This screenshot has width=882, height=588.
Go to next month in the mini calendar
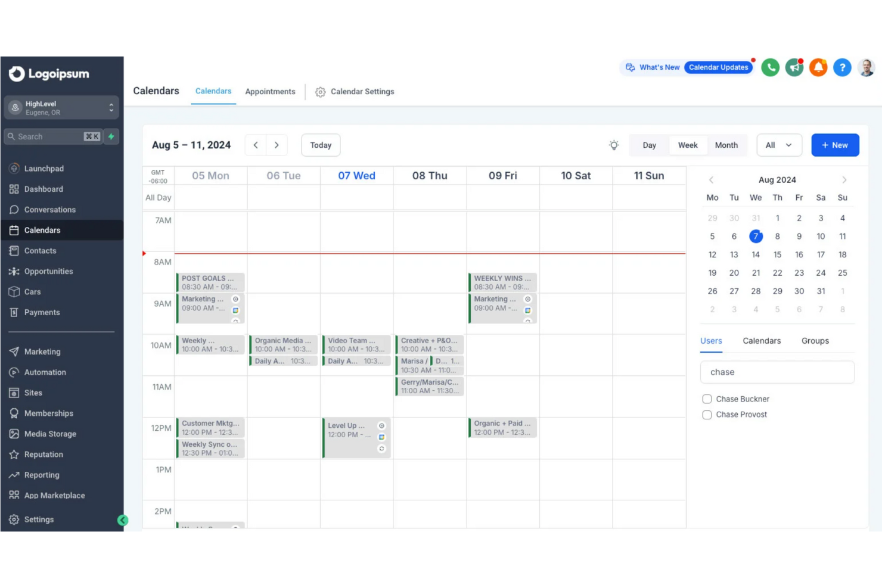tap(844, 179)
